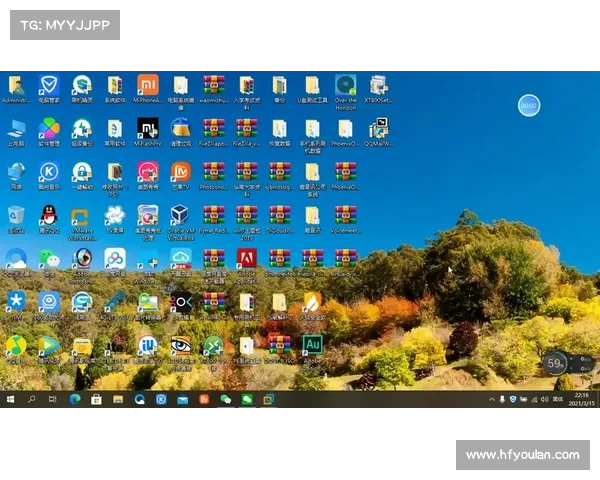Screen dimensions: 600x480
Task: Open the Tianyi Cloud (天翼云盘) icon
Action: pos(181,259)
